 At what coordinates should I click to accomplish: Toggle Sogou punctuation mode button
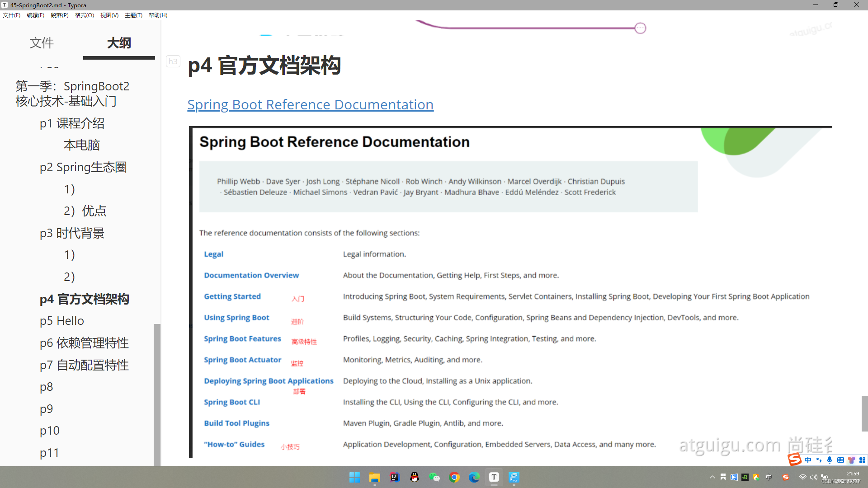pyautogui.click(x=819, y=460)
